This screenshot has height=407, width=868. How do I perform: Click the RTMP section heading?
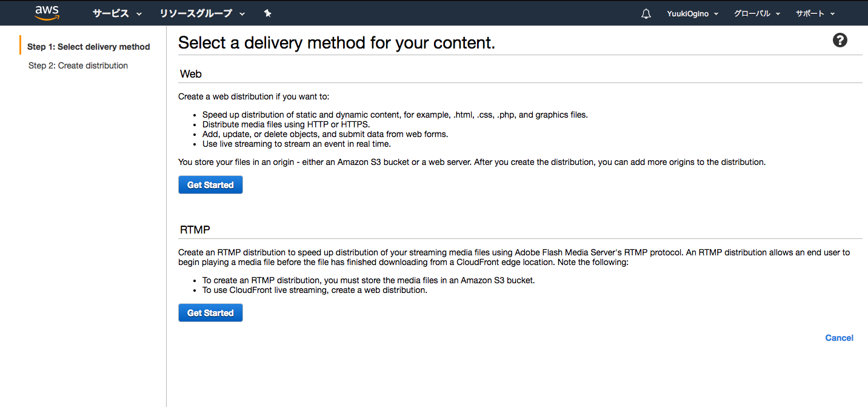click(x=195, y=230)
